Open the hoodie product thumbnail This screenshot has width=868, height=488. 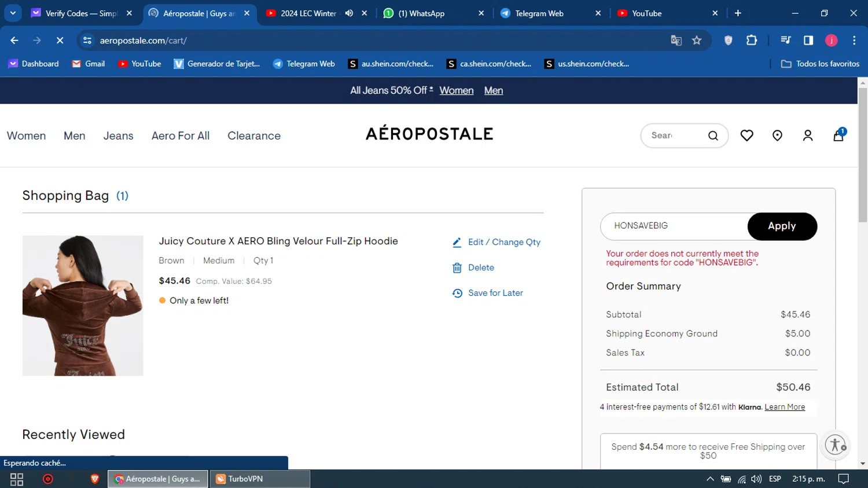point(83,306)
